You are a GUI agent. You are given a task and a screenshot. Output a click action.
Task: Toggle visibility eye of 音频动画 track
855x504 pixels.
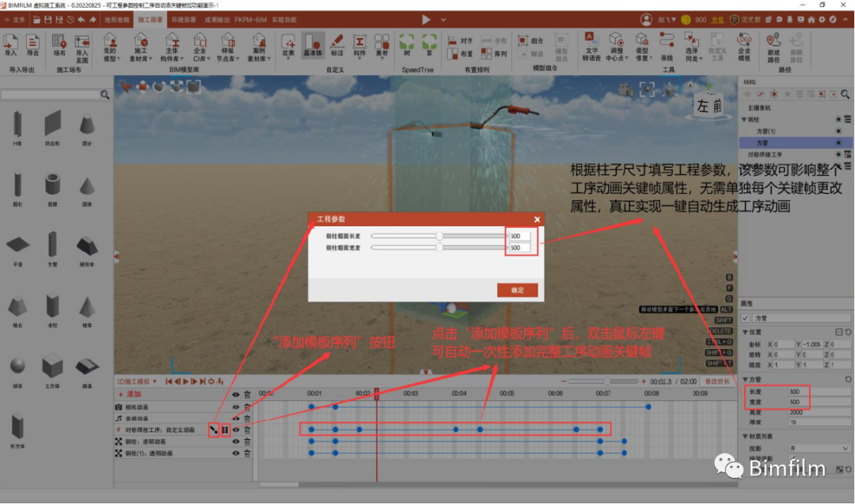[236, 419]
